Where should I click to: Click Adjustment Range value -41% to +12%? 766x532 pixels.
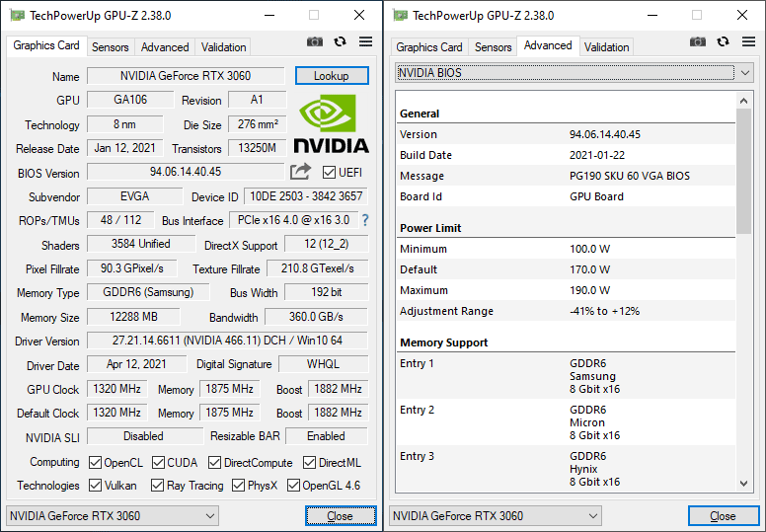click(x=604, y=311)
